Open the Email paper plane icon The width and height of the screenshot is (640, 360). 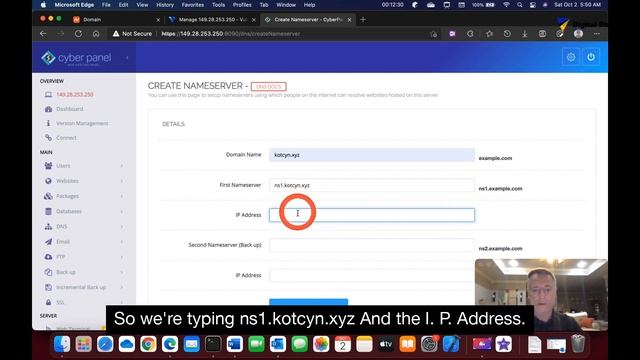48,242
